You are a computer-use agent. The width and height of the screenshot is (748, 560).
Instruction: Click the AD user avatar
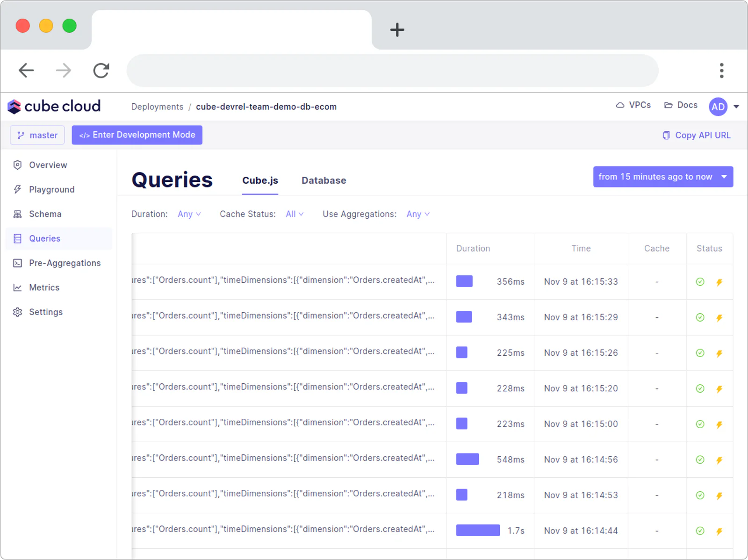pos(718,107)
